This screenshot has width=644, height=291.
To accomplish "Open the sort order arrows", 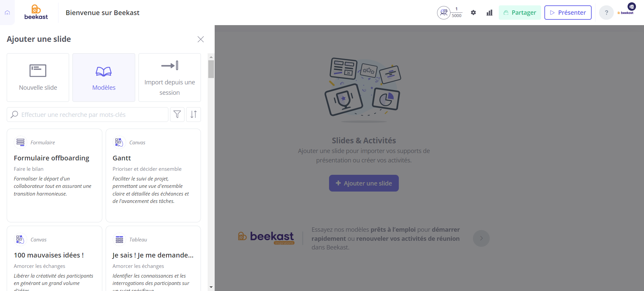I will (x=194, y=115).
